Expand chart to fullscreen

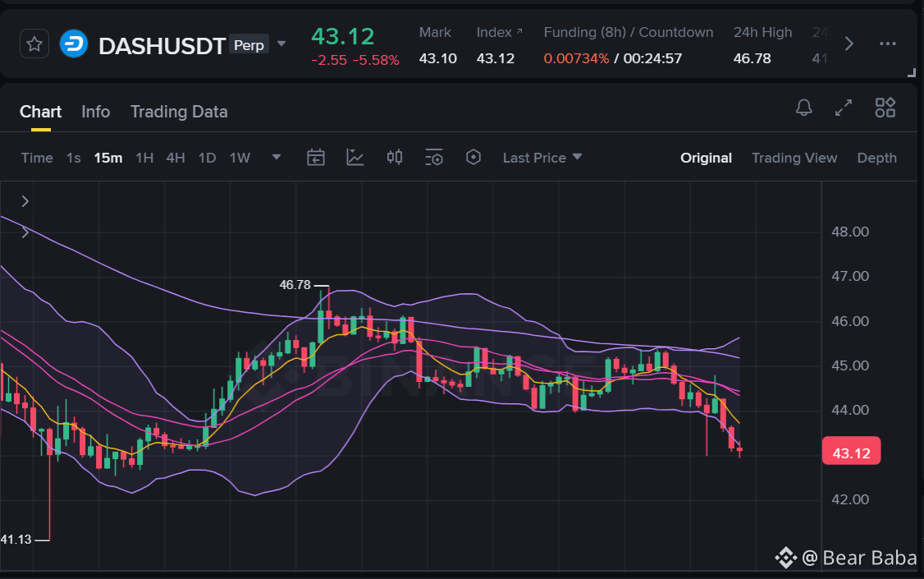[844, 108]
